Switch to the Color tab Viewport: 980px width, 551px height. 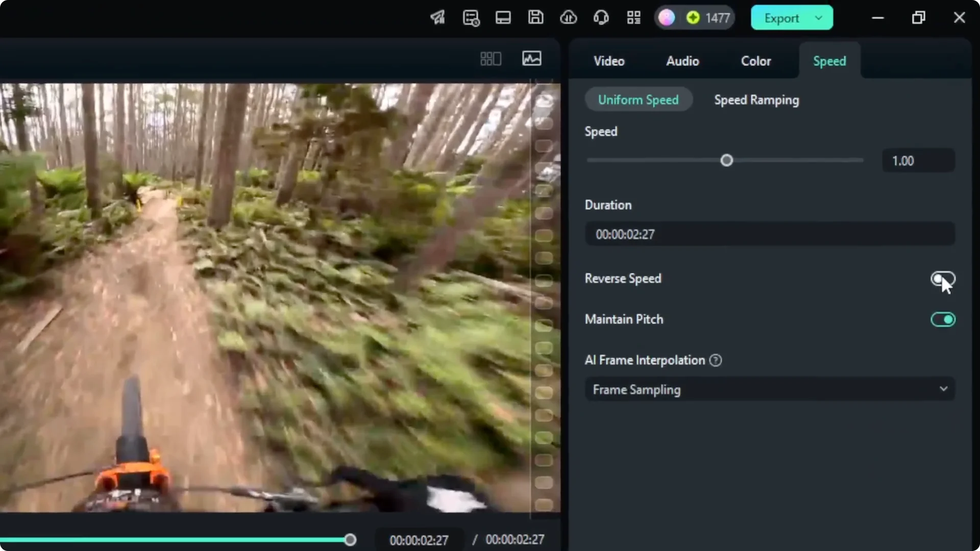[x=756, y=61]
